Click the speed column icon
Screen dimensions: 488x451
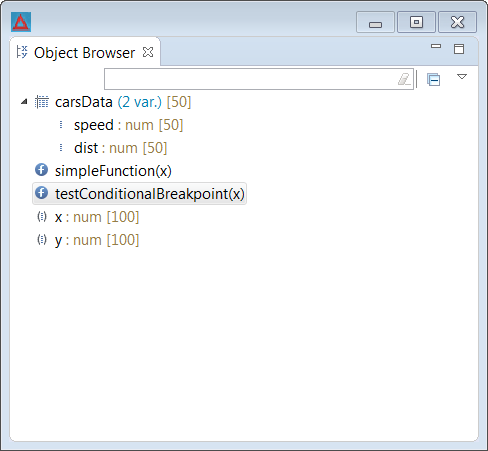(x=61, y=125)
